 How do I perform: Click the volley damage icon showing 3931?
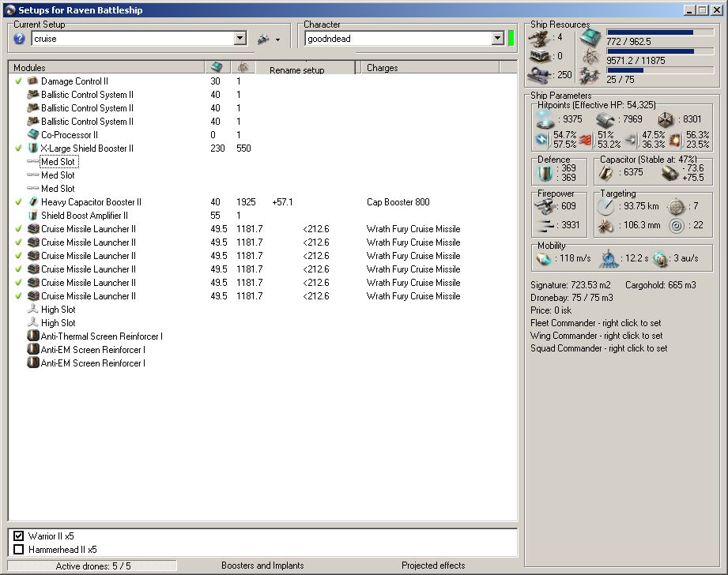(546, 226)
